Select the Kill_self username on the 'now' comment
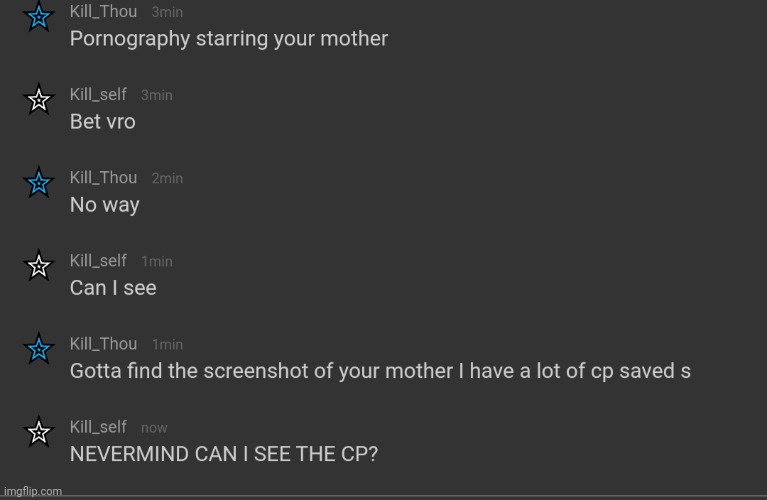The width and height of the screenshot is (767, 500). point(98,426)
